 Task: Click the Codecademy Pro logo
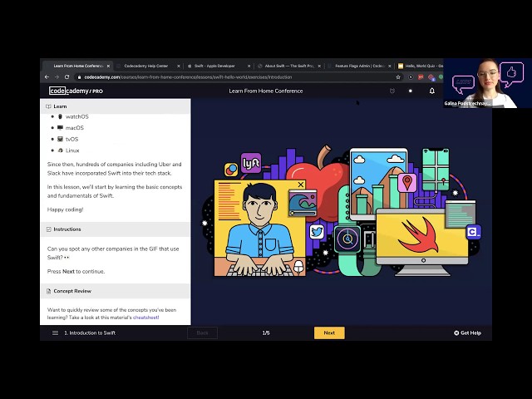pos(76,91)
